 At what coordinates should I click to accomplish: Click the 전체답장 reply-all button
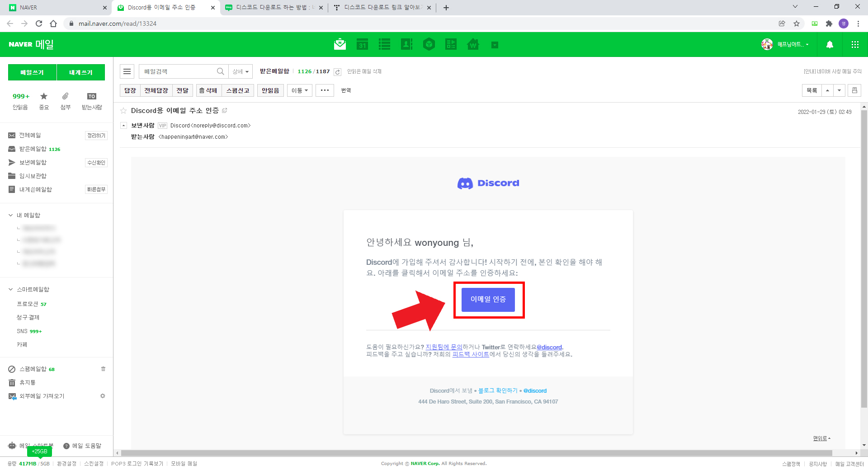pos(156,90)
